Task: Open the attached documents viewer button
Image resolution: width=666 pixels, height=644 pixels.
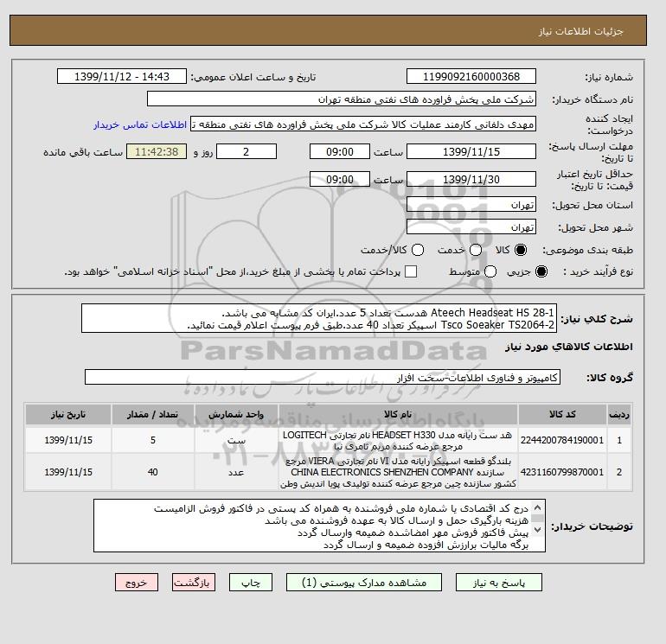Action: pyautogui.click(x=364, y=583)
